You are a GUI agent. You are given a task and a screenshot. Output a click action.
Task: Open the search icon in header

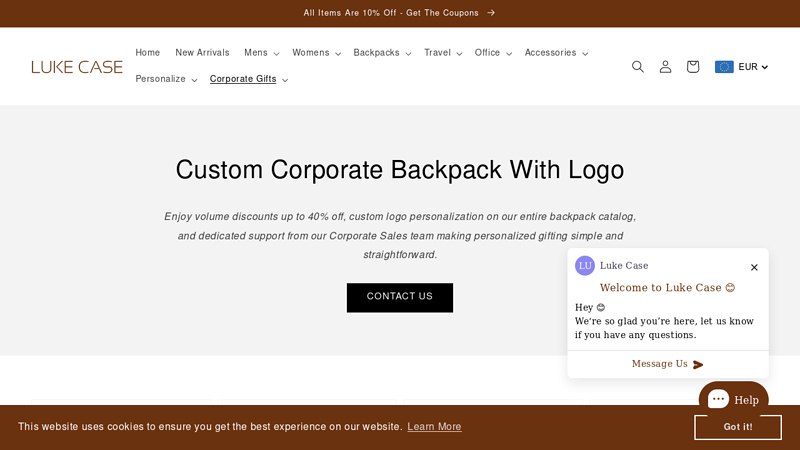pyautogui.click(x=638, y=66)
